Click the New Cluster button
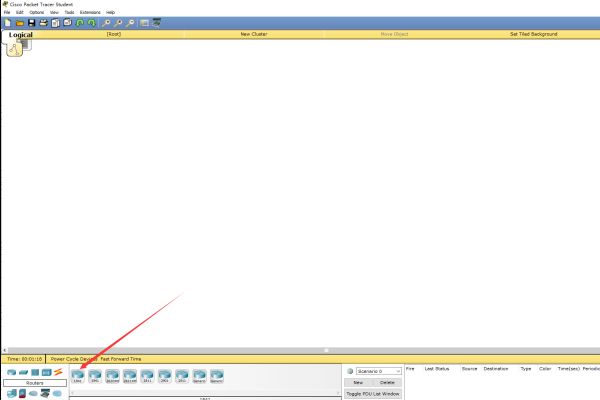The image size is (600, 400). coord(254,34)
